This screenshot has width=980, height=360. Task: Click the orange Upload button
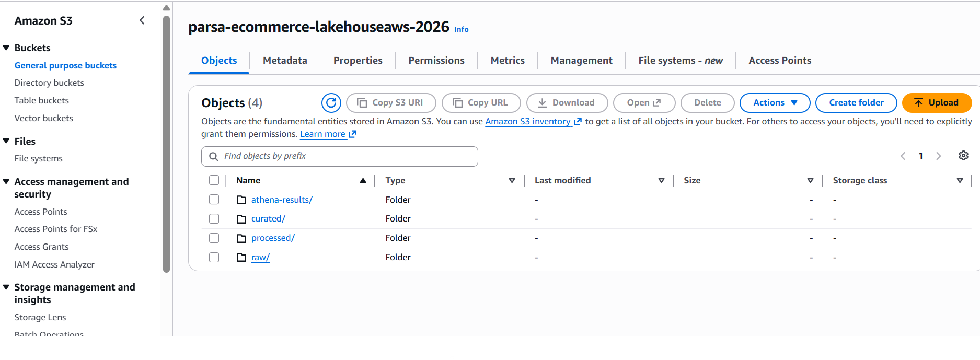click(x=937, y=103)
